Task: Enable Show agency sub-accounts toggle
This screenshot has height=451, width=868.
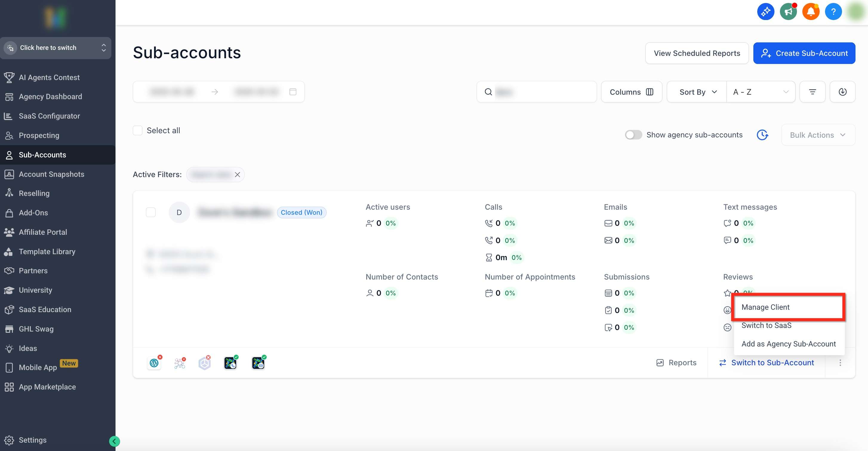Action: pos(633,134)
